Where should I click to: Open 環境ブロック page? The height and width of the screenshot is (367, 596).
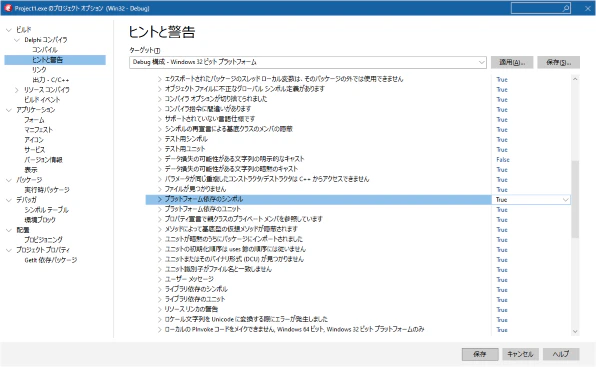[40, 220]
